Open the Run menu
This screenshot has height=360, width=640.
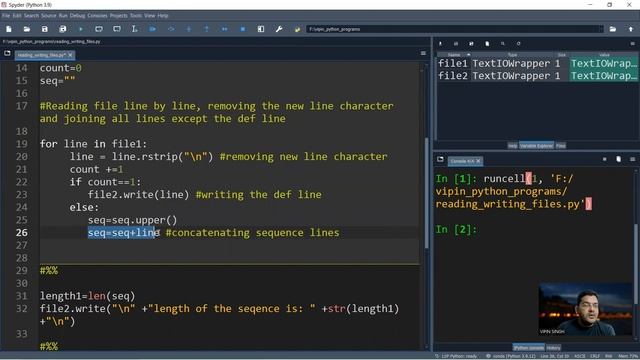click(x=63, y=16)
